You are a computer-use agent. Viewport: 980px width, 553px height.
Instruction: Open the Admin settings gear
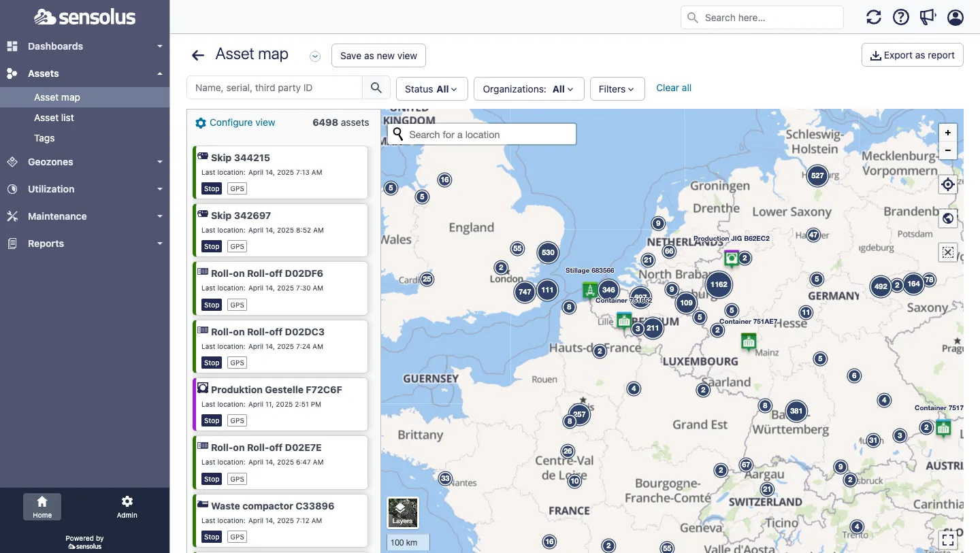127,507
